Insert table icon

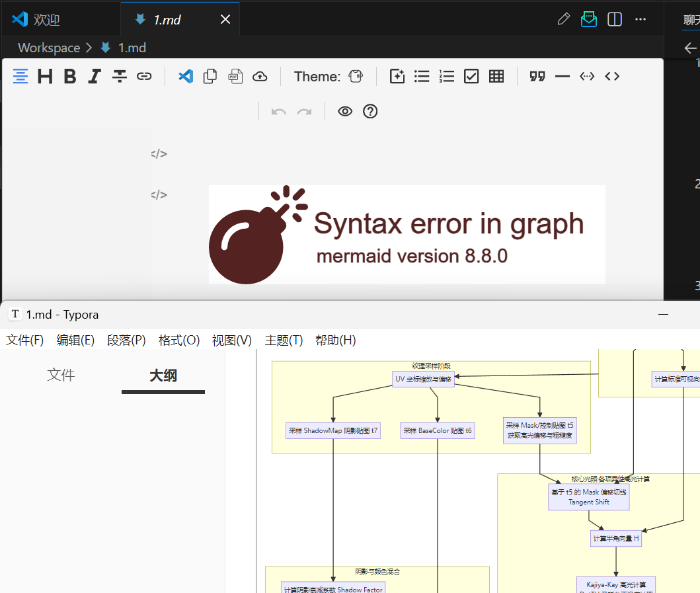496,77
